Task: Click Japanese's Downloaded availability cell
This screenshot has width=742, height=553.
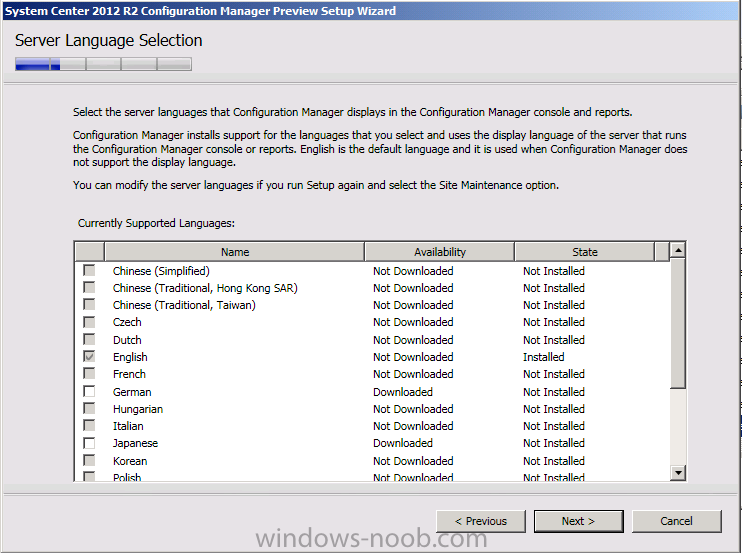Action: [403, 443]
